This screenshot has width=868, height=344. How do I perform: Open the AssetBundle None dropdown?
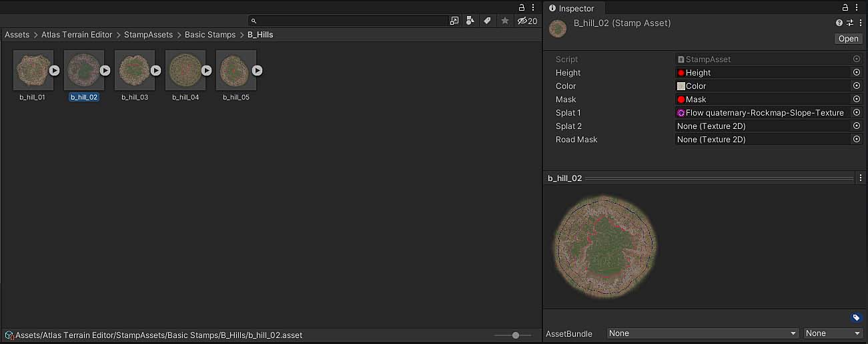point(703,333)
